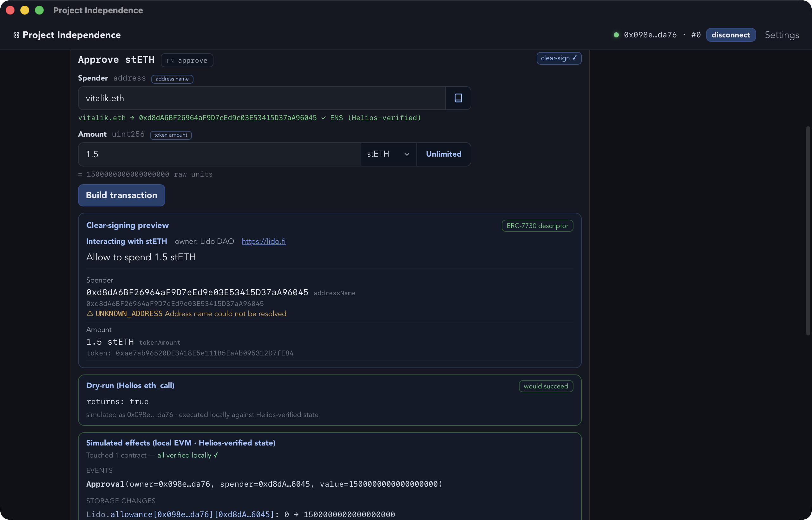Click the account index #0 in header
Image resolution: width=812 pixels, height=520 pixels.
pyautogui.click(x=696, y=35)
